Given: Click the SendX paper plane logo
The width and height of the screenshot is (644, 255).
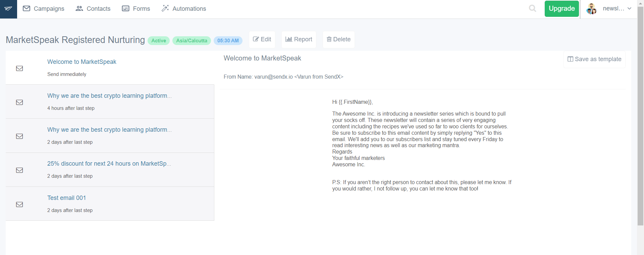Looking at the screenshot, I should 8,9.
